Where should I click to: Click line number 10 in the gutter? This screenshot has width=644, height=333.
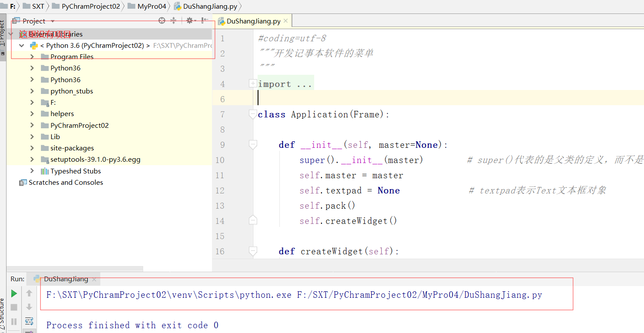click(x=220, y=160)
